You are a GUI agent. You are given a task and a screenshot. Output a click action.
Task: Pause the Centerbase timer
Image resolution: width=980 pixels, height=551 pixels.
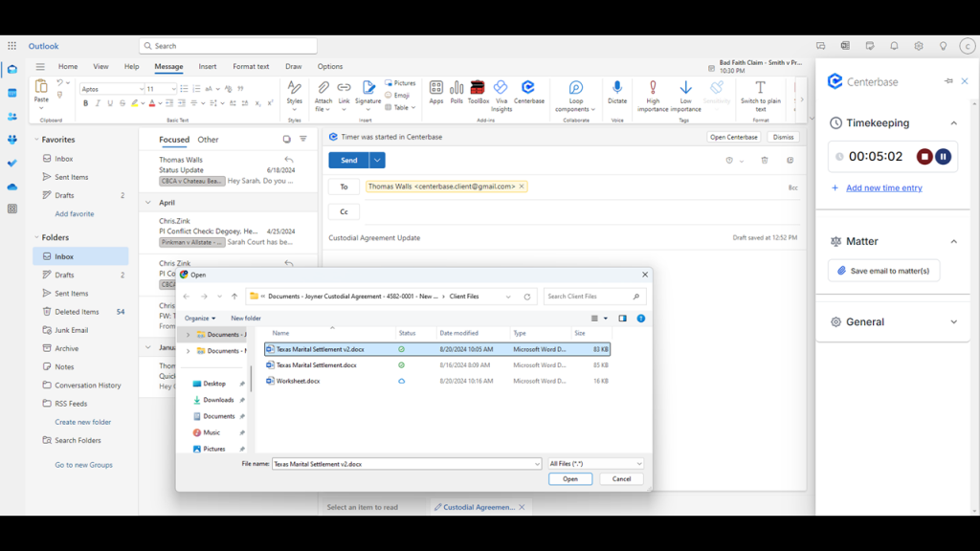tap(943, 156)
